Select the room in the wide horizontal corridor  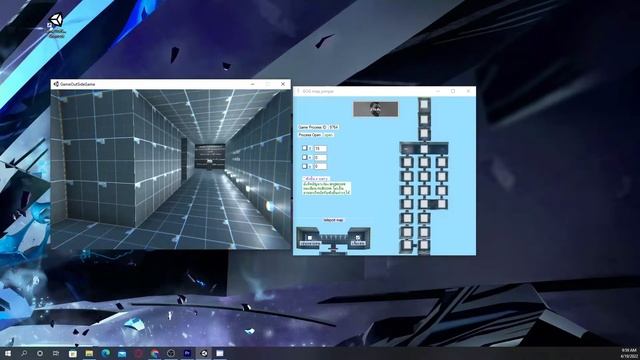click(x=424, y=149)
